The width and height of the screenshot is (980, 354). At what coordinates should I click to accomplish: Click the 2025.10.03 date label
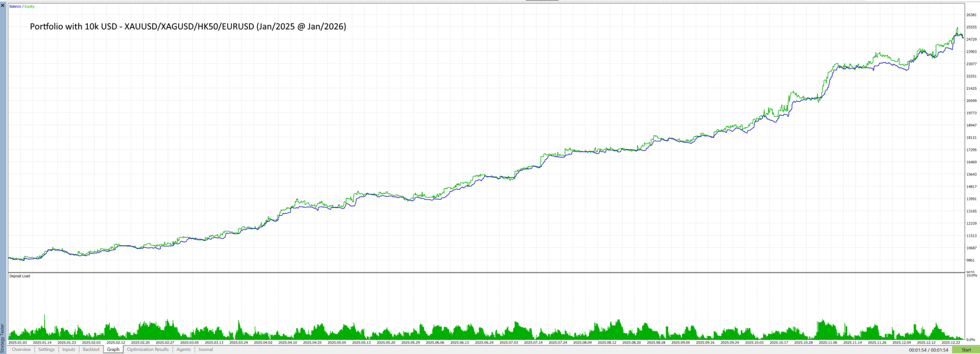754,343
